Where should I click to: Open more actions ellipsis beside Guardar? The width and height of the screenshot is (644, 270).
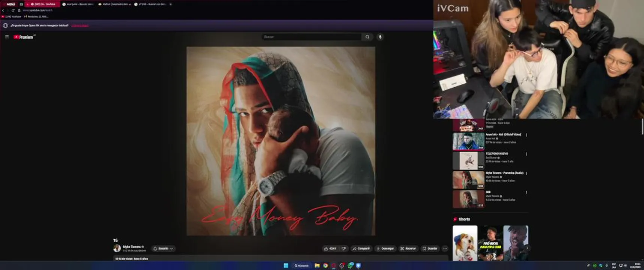pos(445,249)
